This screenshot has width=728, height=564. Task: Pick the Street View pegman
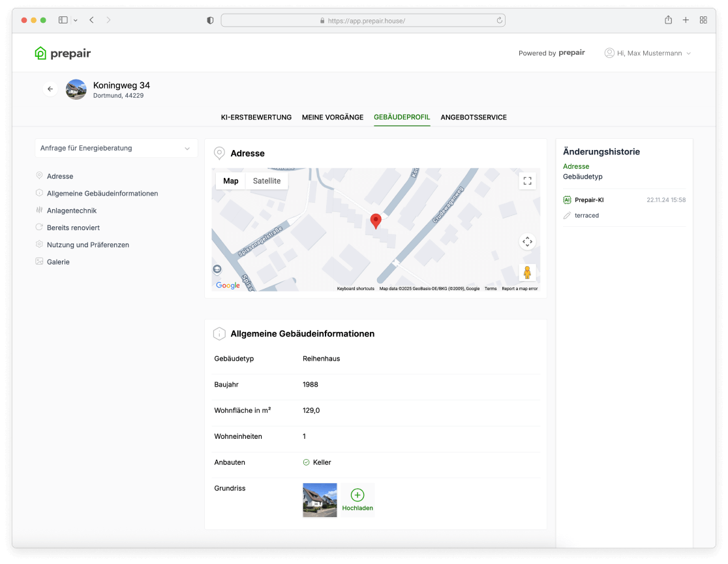tap(528, 273)
